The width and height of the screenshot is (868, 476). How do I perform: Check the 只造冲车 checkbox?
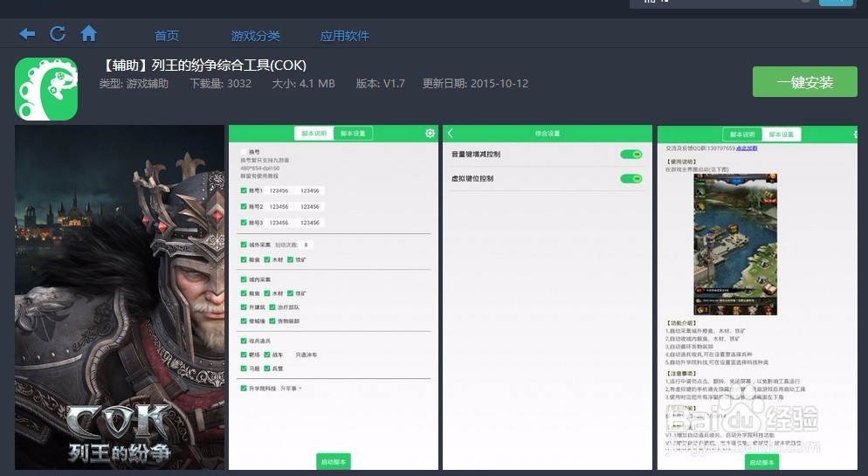291,355
